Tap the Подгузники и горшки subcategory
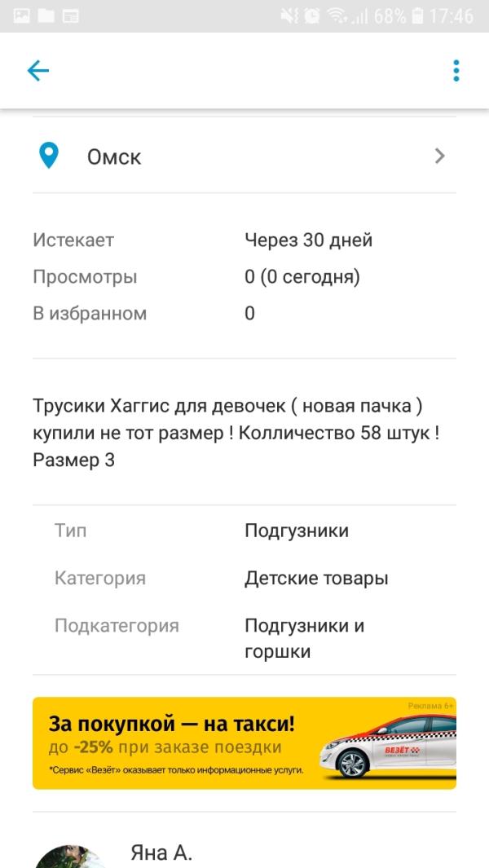This screenshot has width=489, height=868. coord(304,639)
